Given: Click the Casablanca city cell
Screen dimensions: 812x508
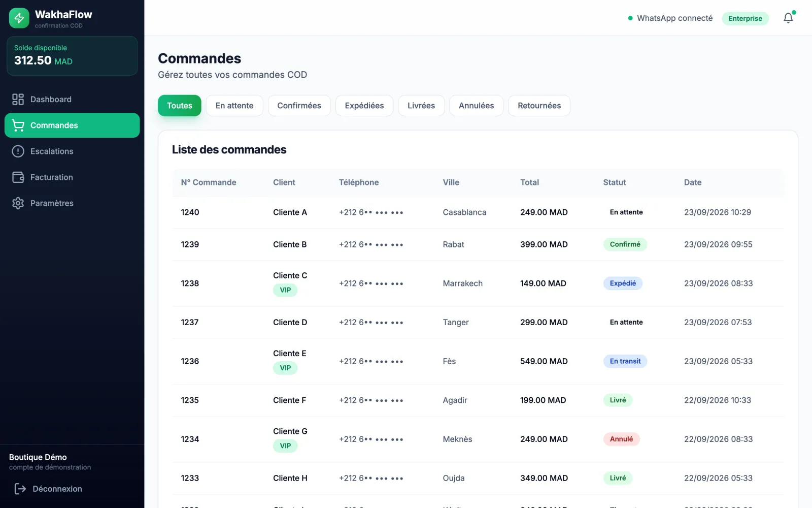Looking at the screenshot, I should (x=464, y=212).
